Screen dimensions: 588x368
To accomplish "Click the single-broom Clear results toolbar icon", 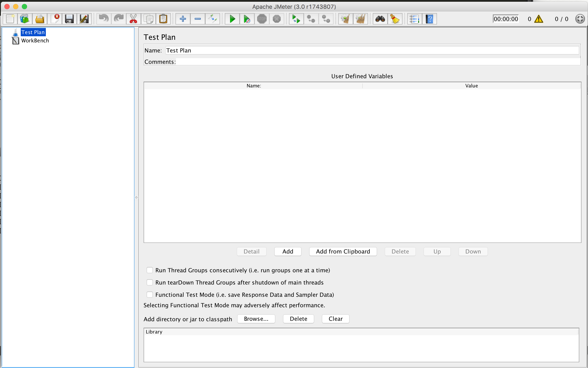I will [x=346, y=19].
